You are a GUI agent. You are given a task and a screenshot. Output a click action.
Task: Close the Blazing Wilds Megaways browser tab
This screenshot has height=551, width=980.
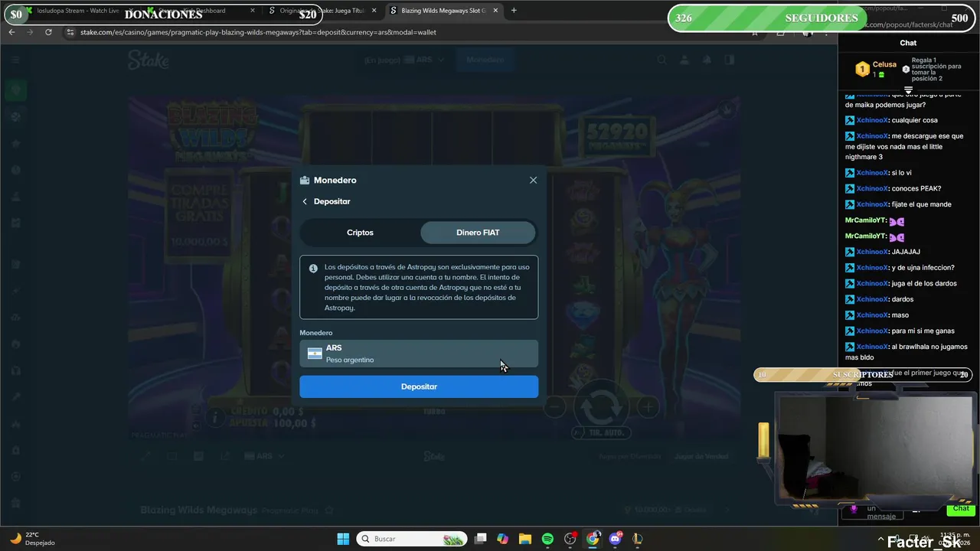tap(496, 11)
